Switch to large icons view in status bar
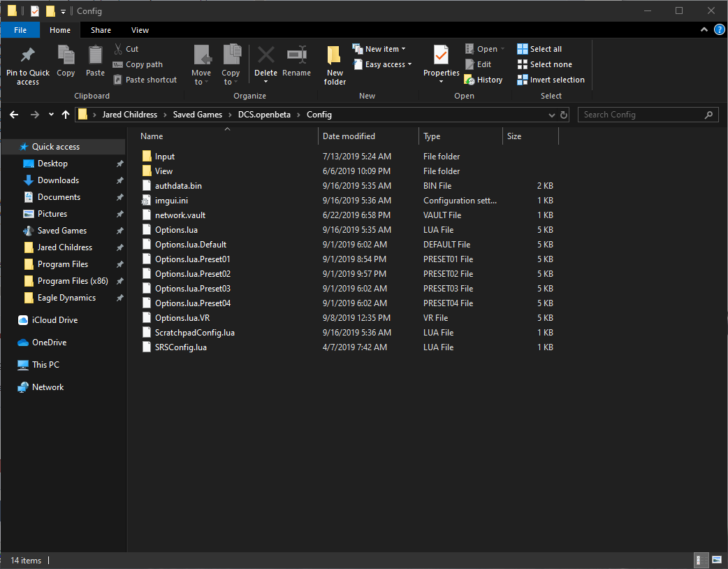The width and height of the screenshot is (728, 569). [717, 560]
